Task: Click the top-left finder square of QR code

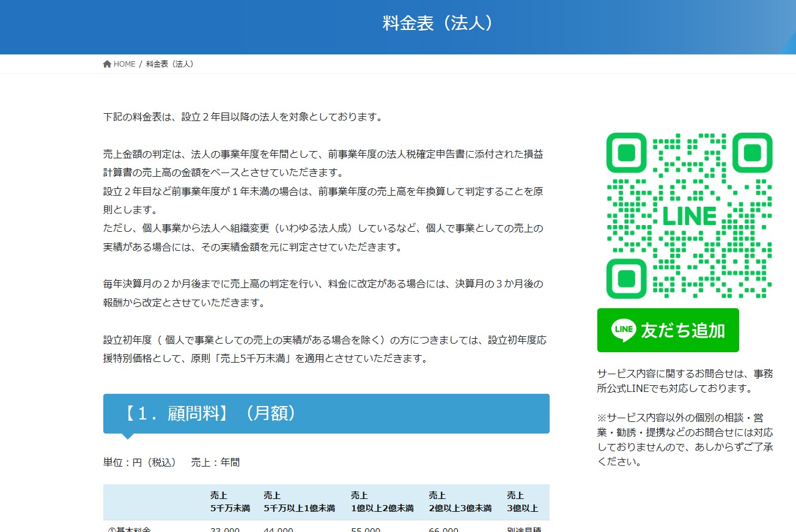Action: pyautogui.click(x=627, y=153)
